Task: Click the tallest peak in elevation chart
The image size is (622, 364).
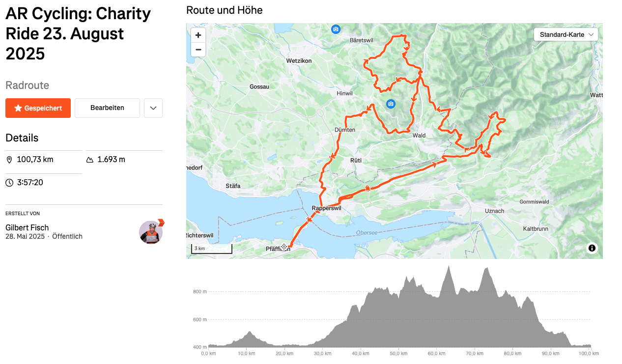Action: [x=449, y=267]
